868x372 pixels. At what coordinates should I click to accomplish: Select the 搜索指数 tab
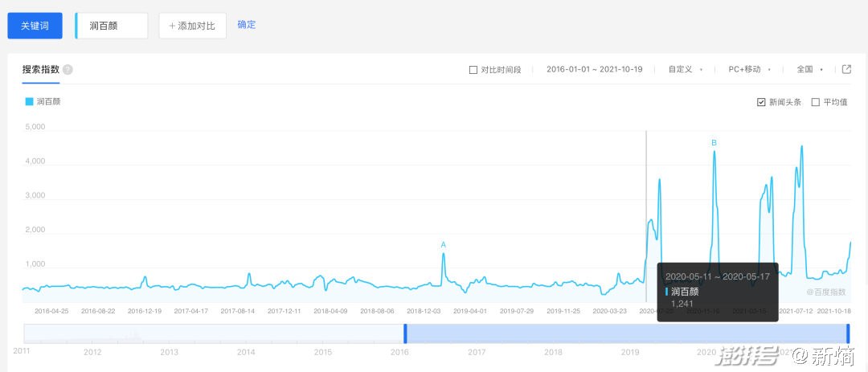click(x=41, y=70)
